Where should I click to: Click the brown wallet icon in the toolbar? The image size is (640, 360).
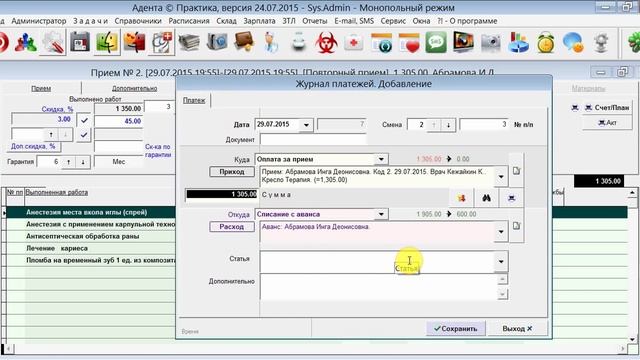click(x=244, y=42)
